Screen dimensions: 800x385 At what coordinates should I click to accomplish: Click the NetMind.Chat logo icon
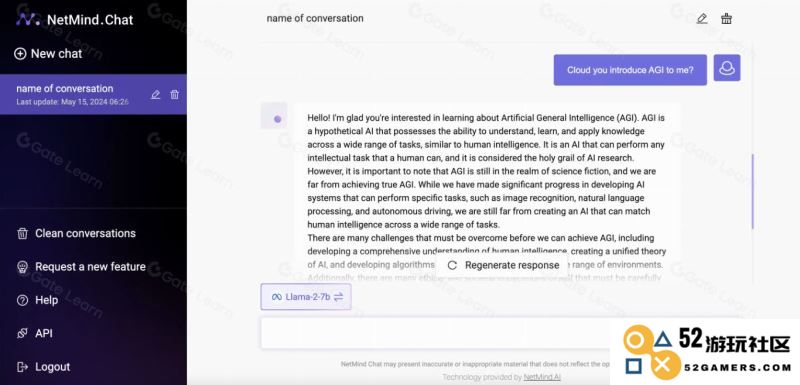coord(28,19)
